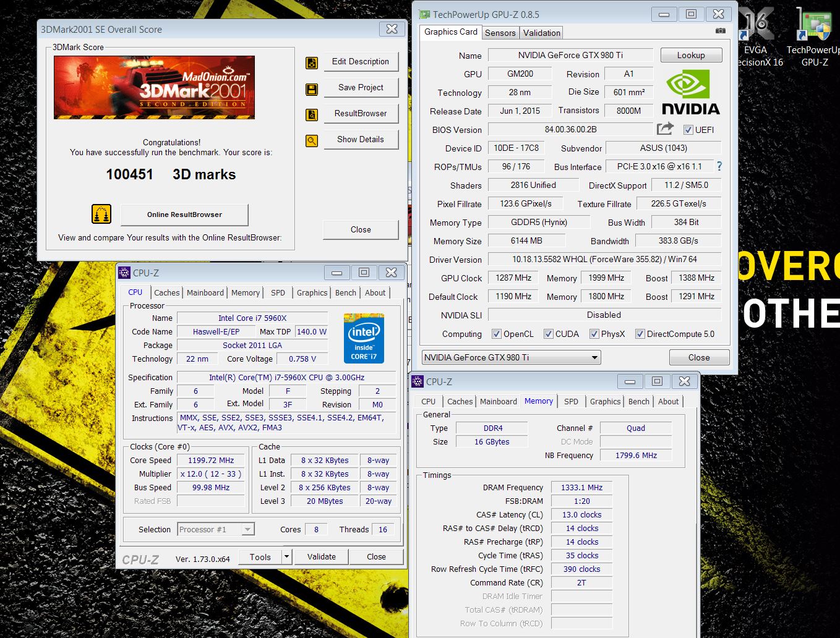Click the Bus Interface question mark
Viewport: 840px width, 638px height.
(x=719, y=166)
